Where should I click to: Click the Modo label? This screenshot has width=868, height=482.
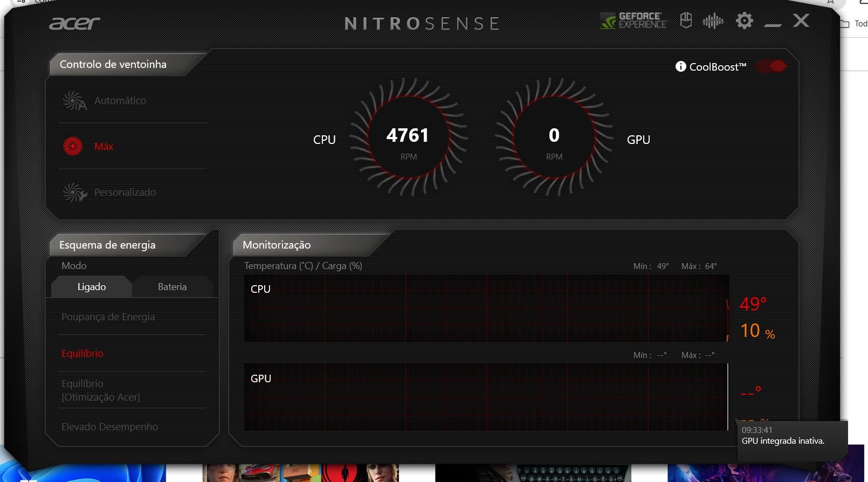[74, 266]
